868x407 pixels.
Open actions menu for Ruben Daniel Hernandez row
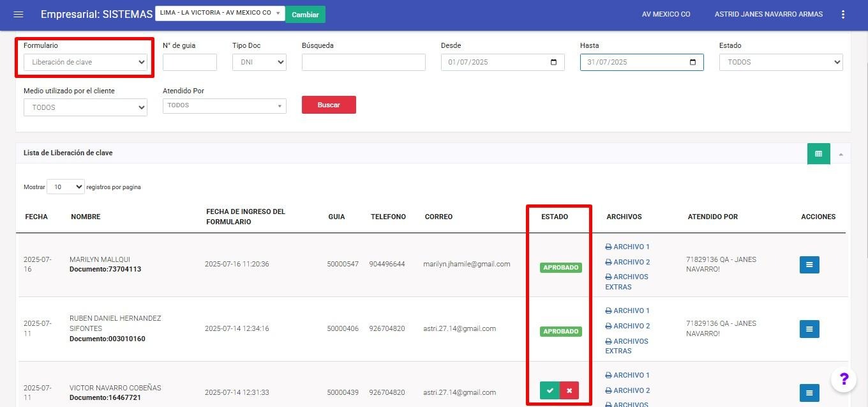point(809,329)
